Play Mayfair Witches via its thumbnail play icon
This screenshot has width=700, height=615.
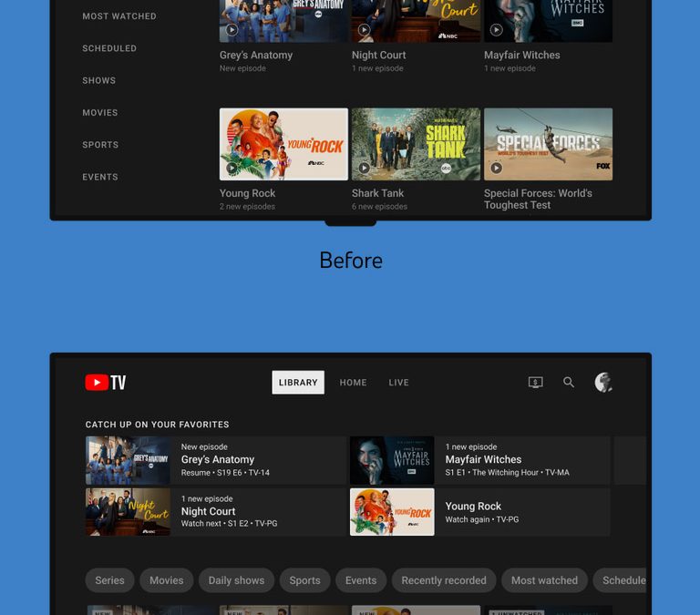pos(496,30)
